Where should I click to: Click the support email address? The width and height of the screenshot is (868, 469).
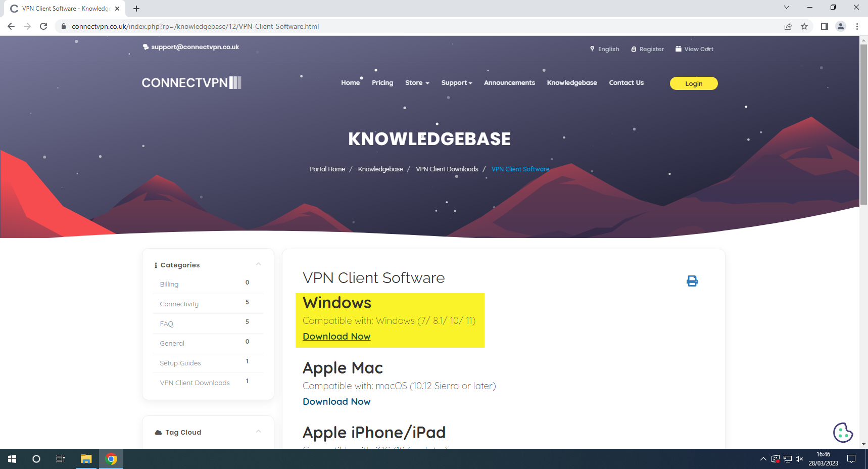(x=195, y=47)
